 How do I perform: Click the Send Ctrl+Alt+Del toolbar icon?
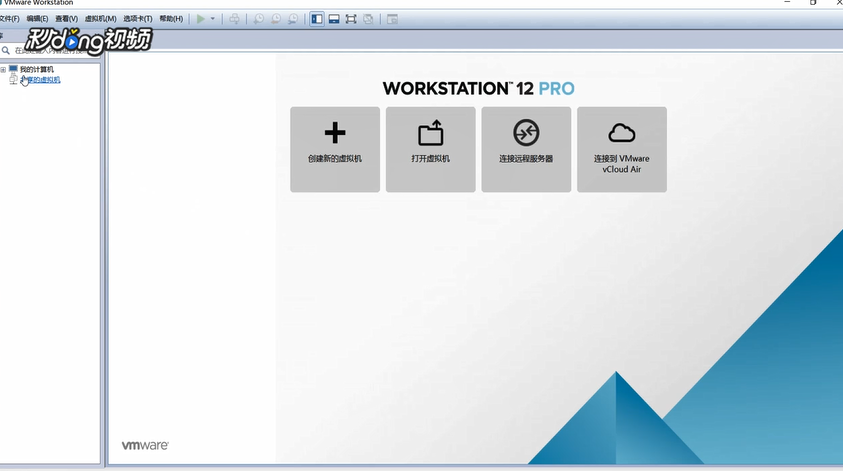click(x=234, y=19)
